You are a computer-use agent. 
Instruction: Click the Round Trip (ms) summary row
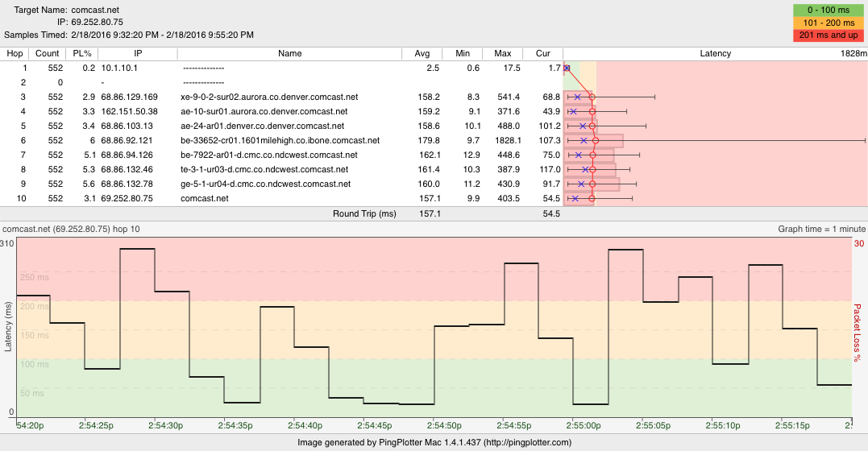(364, 214)
